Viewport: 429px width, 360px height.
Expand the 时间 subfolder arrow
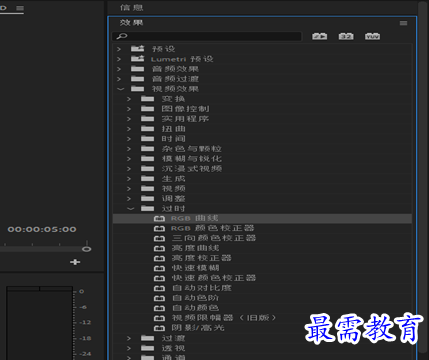pyautogui.click(x=129, y=139)
